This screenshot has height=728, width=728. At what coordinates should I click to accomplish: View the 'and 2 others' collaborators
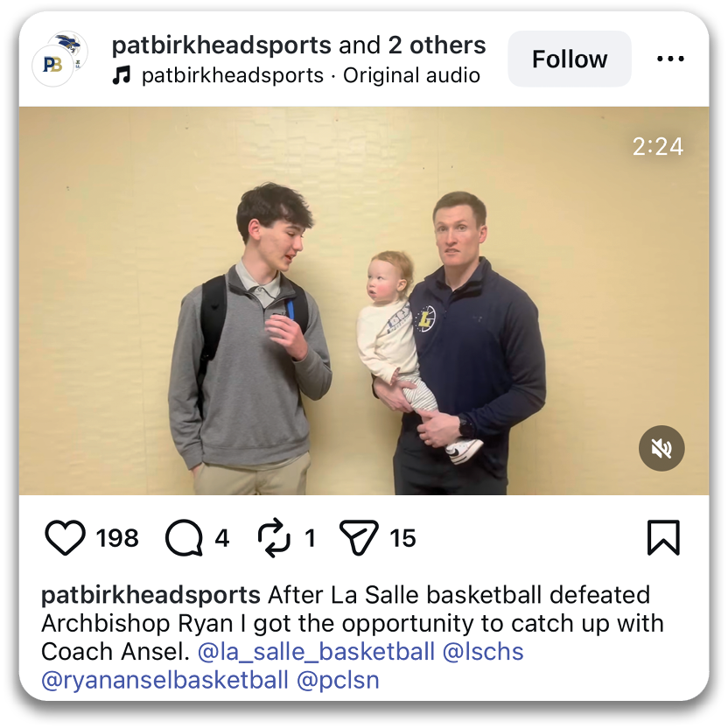click(x=412, y=45)
